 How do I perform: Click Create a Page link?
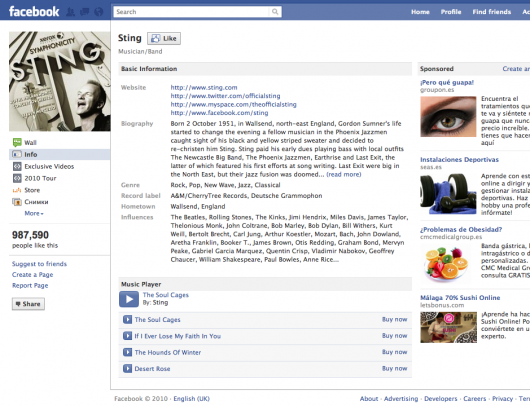[x=32, y=274]
